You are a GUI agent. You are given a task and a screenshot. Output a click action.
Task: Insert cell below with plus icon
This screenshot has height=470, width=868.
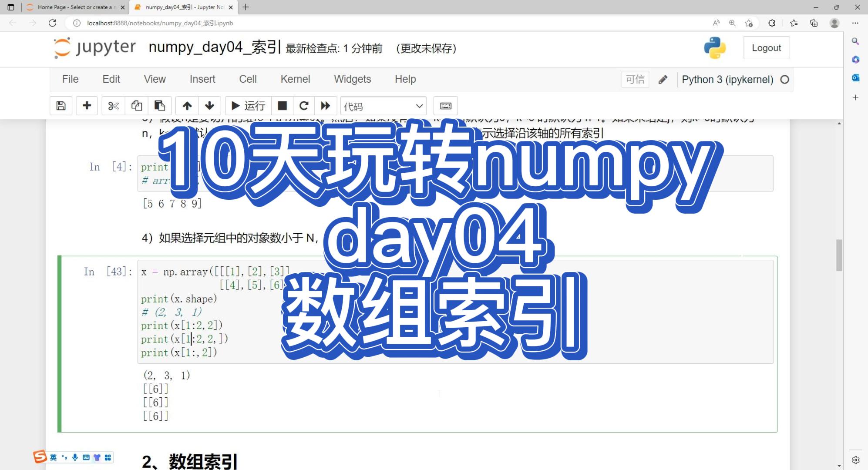click(87, 106)
